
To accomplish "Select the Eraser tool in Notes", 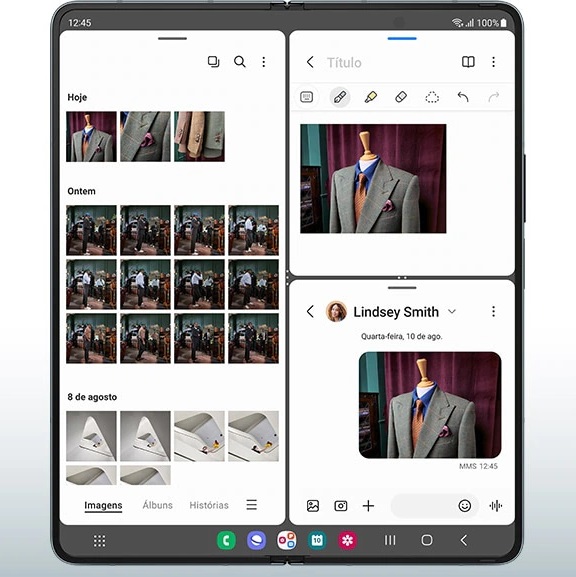I will click(x=401, y=97).
